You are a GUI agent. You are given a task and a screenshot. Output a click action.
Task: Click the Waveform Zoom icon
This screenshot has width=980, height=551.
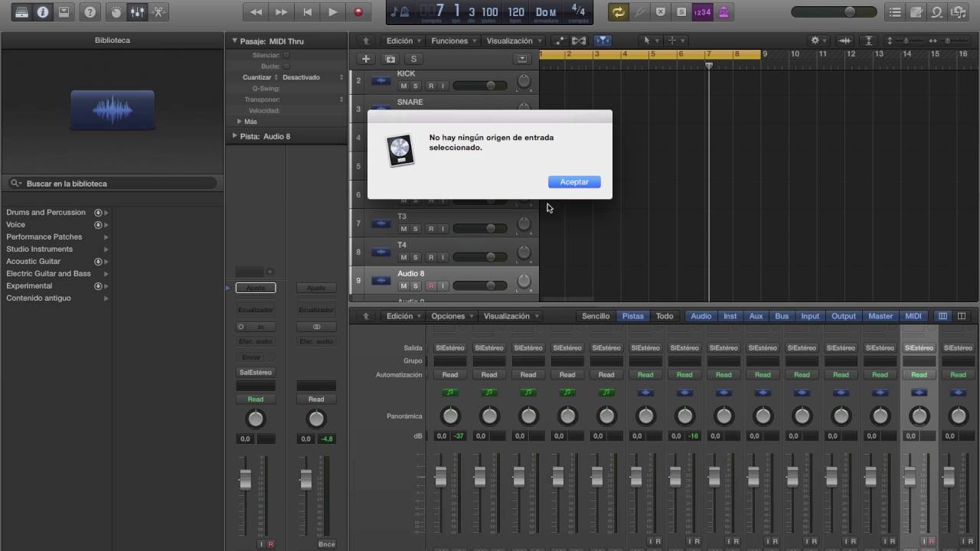(x=844, y=41)
